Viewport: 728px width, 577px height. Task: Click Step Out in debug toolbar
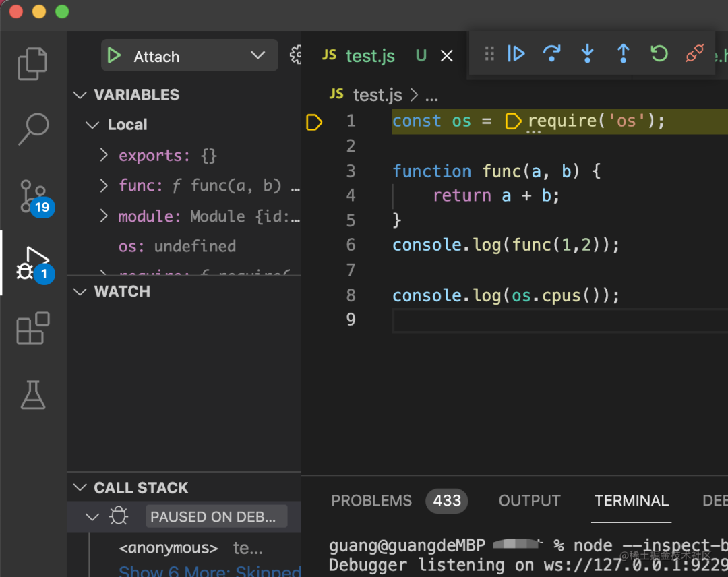[x=623, y=54]
